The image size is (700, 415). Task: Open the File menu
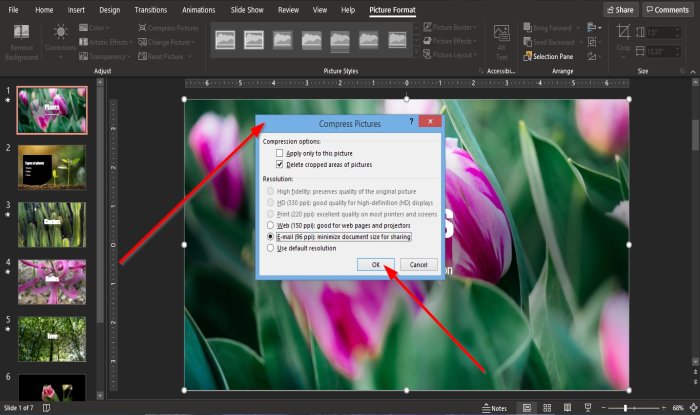[x=13, y=10]
